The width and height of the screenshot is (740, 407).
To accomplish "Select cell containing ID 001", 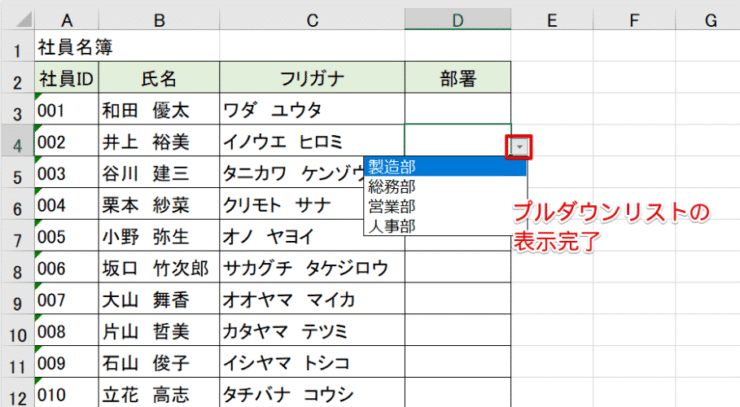I will (67, 109).
